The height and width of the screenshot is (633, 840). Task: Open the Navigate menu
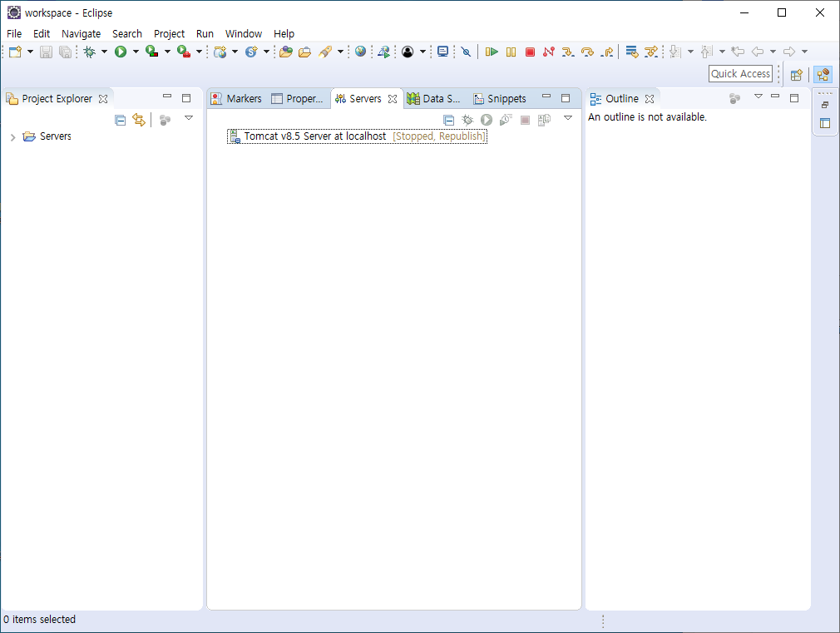point(81,34)
